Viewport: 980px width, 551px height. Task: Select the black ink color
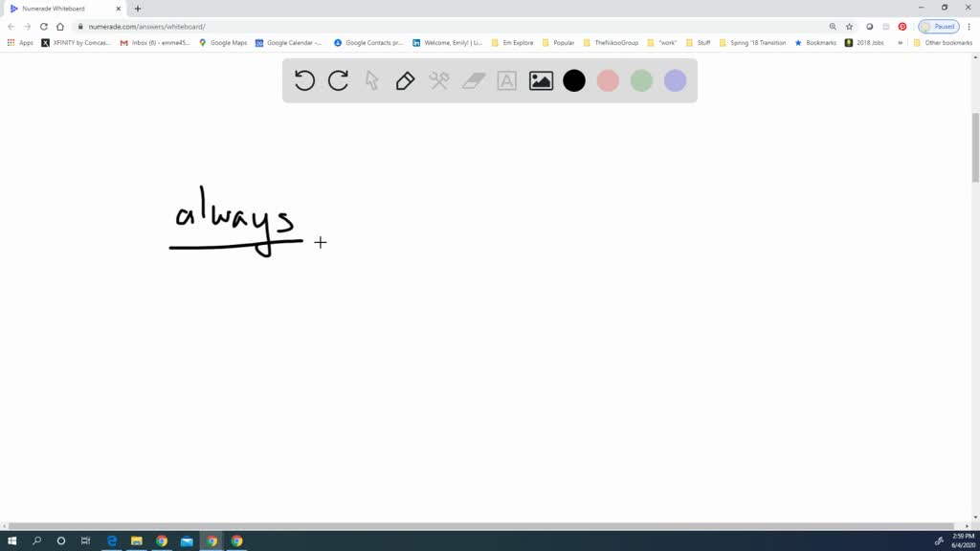(x=573, y=80)
